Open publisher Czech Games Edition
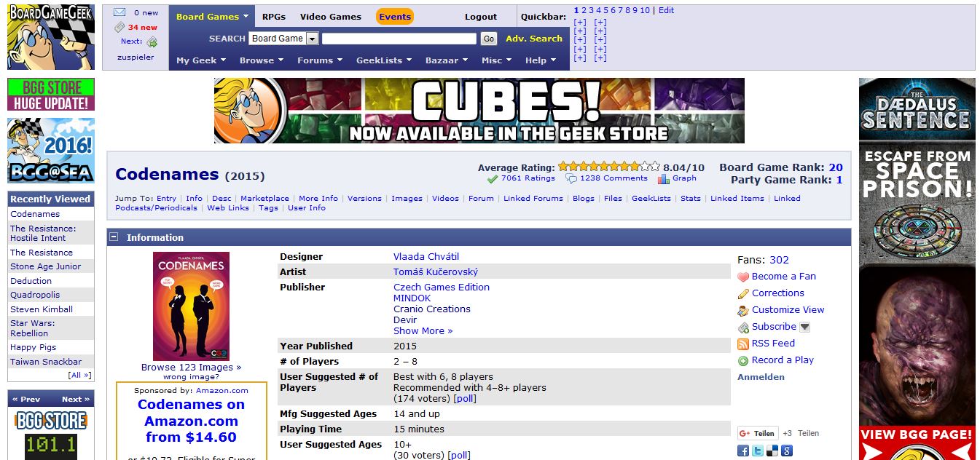 442,287
